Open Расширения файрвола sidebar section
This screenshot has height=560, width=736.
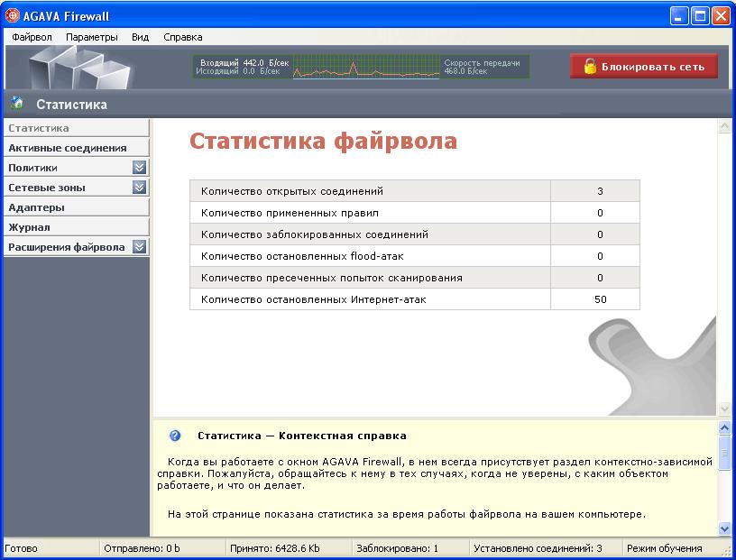pos(76,247)
